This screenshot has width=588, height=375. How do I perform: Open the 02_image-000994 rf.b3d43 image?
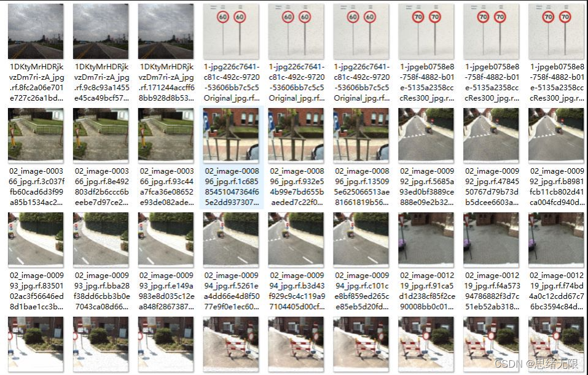coord(296,240)
